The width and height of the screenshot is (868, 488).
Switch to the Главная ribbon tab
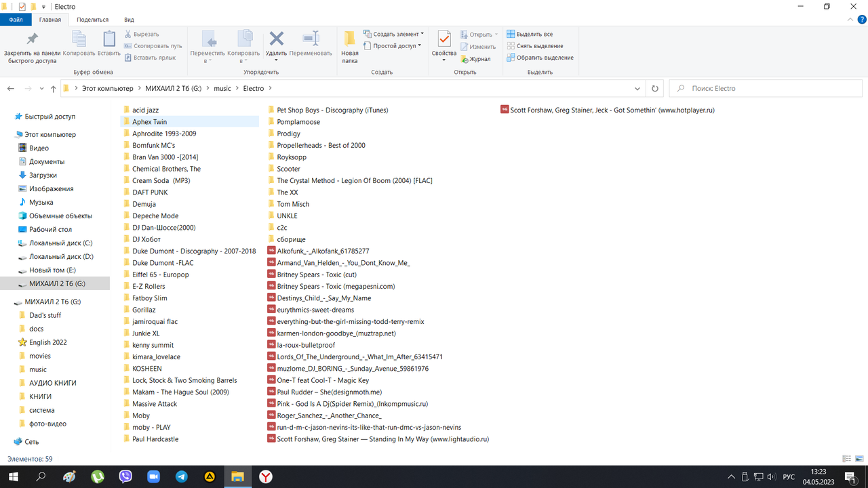pyautogui.click(x=50, y=20)
